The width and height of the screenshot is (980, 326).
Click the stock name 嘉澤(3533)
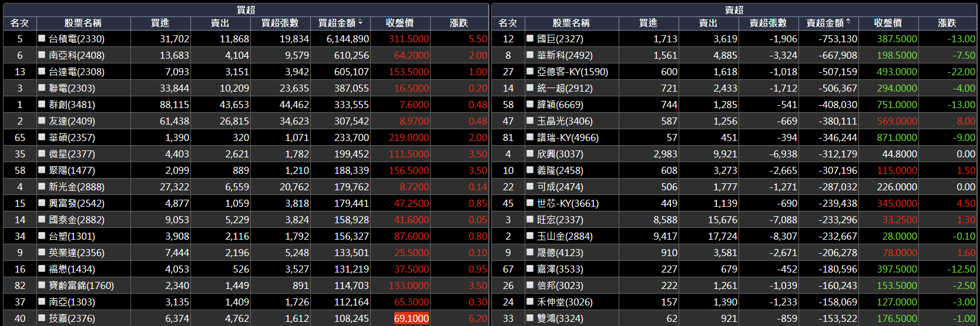[560, 269]
